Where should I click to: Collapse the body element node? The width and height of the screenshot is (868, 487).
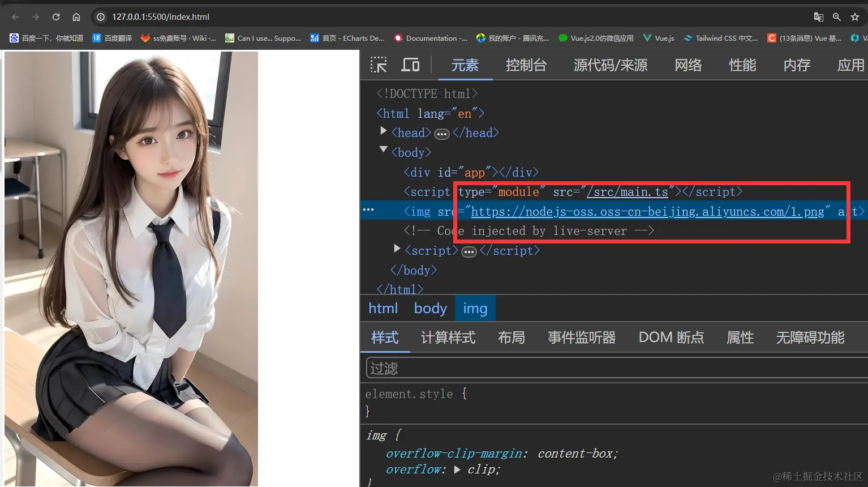[384, 150]
